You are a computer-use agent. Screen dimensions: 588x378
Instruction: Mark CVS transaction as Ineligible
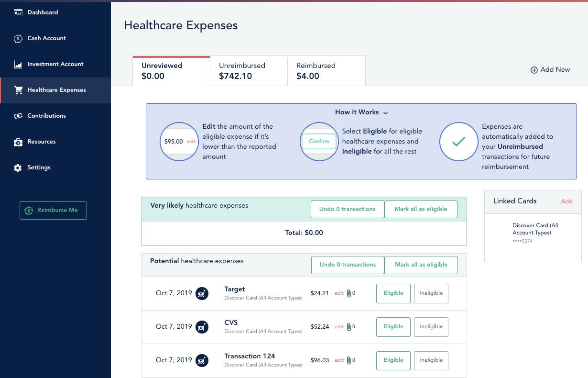[431, 327]
